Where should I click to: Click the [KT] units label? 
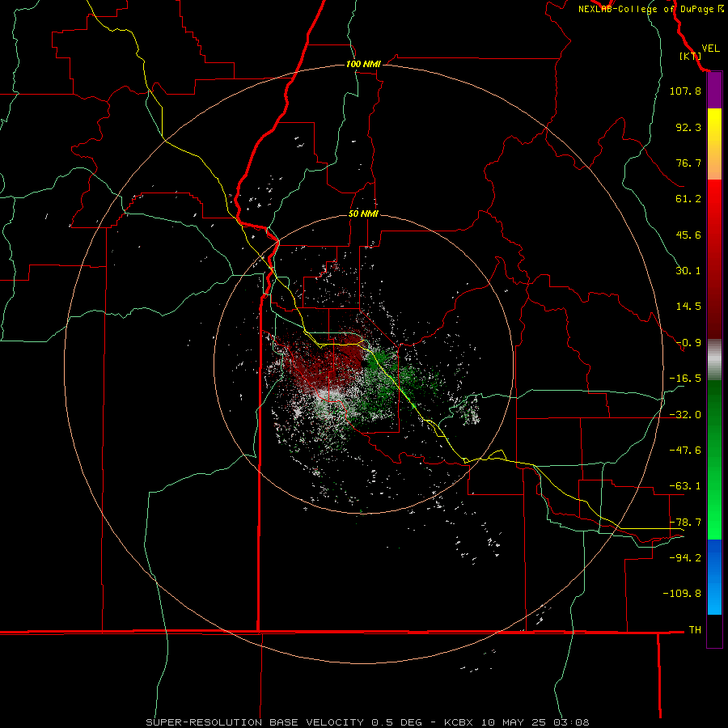click(x=690, y=56)
